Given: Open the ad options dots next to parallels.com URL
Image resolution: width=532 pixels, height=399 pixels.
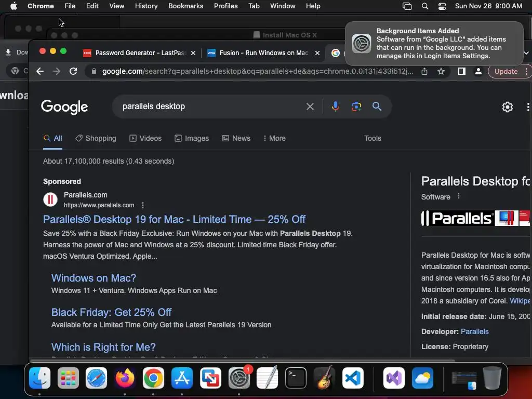Looking at the screenshot, I should point(143,205).
